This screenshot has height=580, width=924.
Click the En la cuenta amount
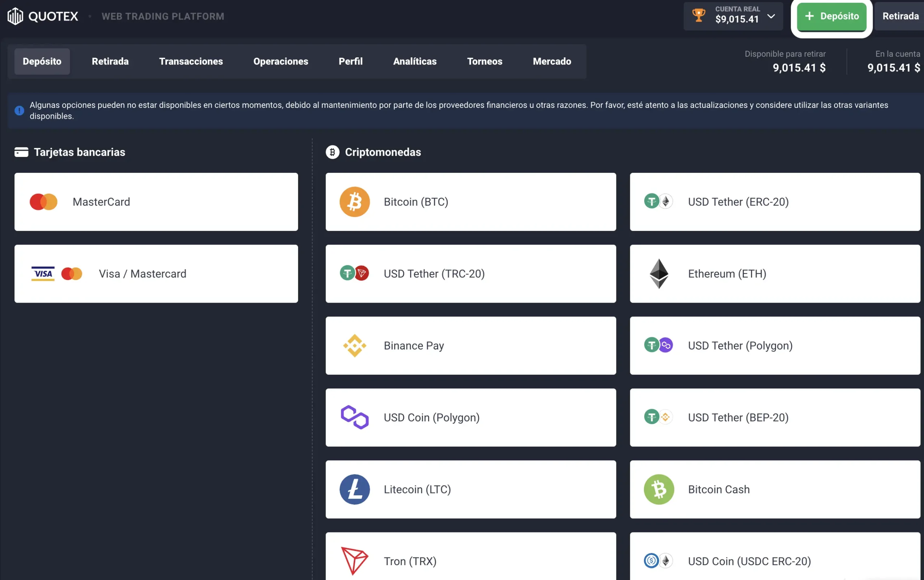(894, 68)
